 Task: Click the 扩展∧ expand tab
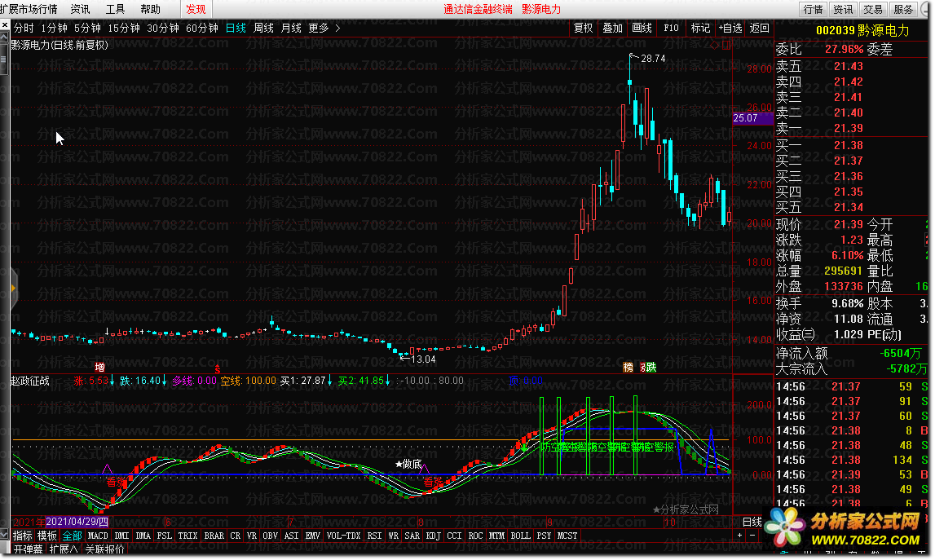pos(64,549)
